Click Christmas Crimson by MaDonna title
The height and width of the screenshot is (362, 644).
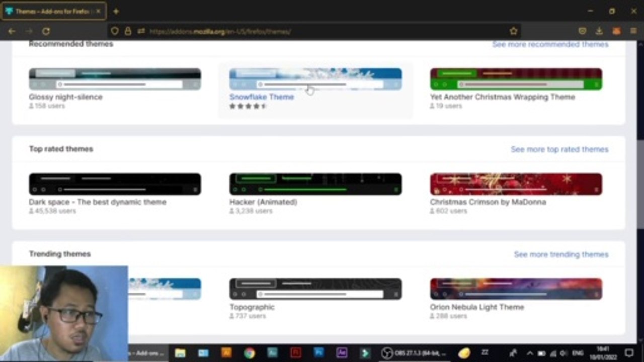(x=488, y=202)
